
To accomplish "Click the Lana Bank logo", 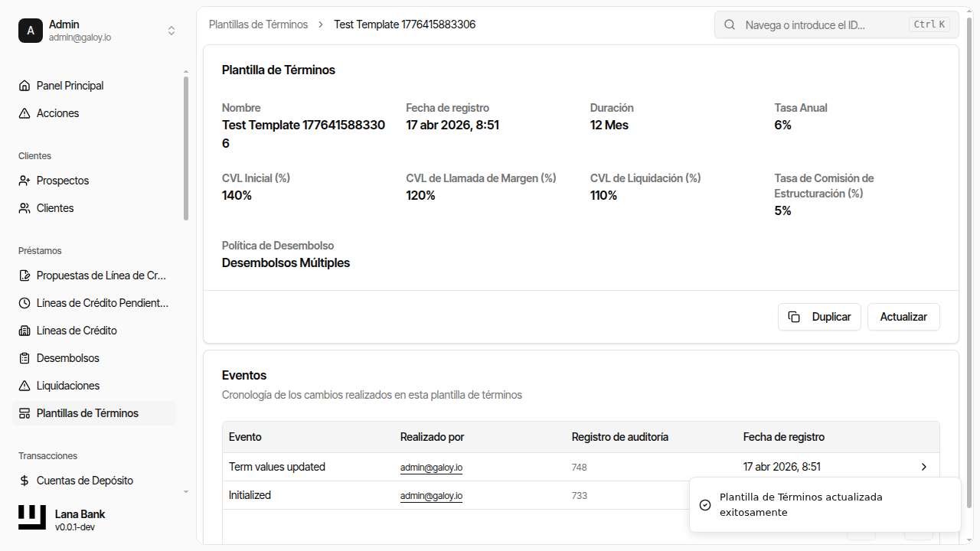I will [32, 518].
